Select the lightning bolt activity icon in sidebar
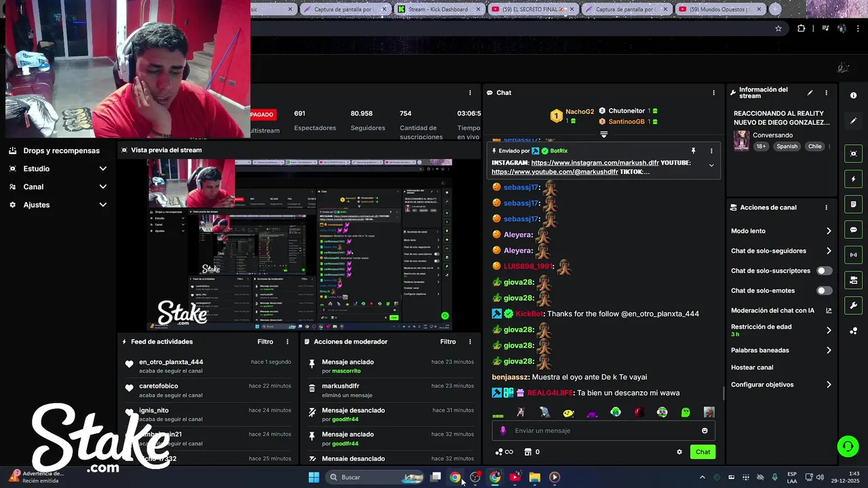868x488 pixels. 853,180
